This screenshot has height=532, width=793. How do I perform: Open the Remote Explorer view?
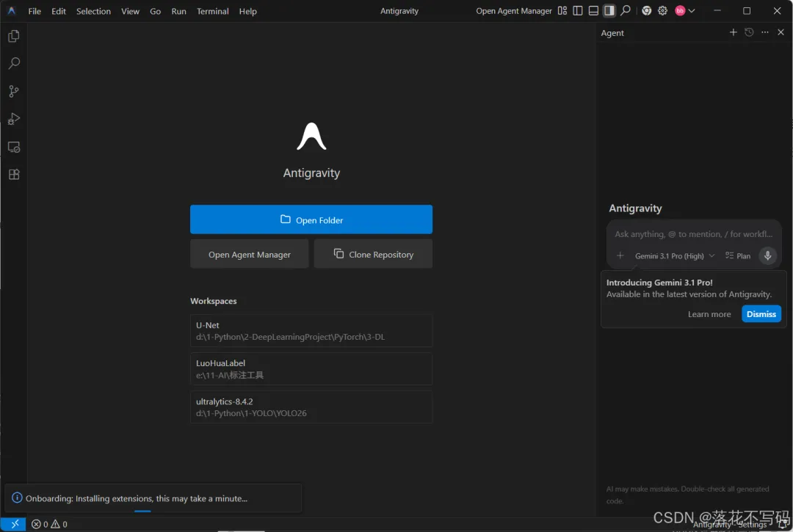pyautogui.click(x=14, y=147)
